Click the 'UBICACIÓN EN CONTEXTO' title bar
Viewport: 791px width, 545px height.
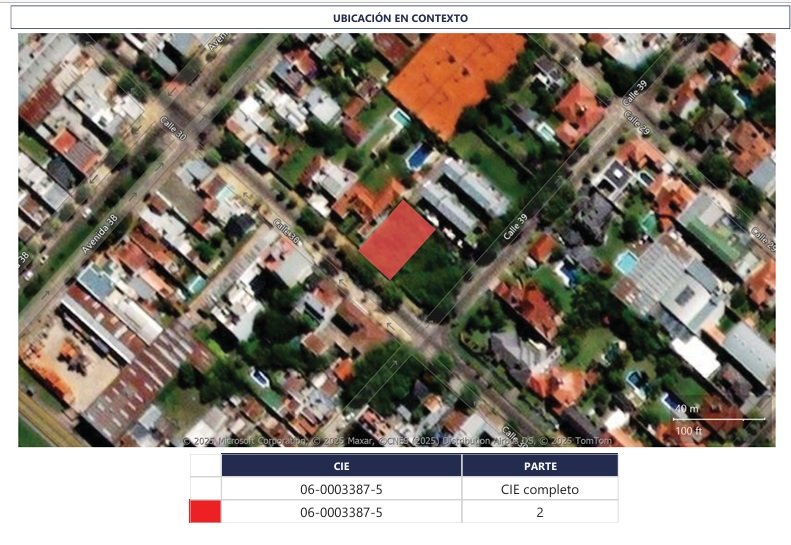click(400, 18)
